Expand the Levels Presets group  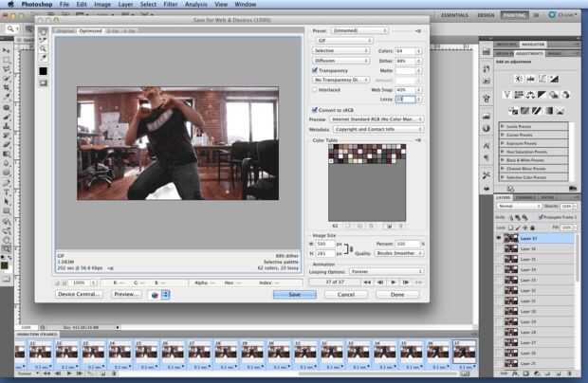pos(502,127)
